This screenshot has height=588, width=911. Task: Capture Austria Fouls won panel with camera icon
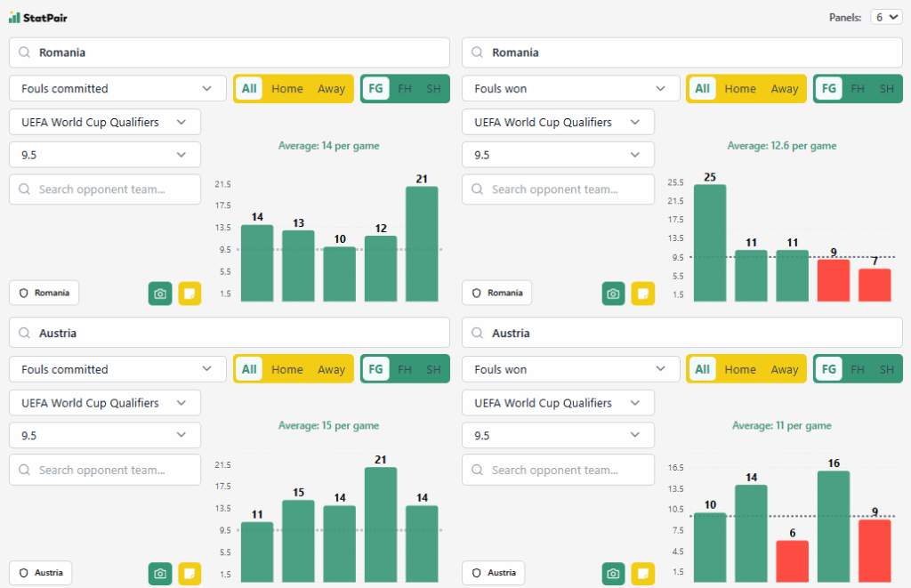pos(613,574)
